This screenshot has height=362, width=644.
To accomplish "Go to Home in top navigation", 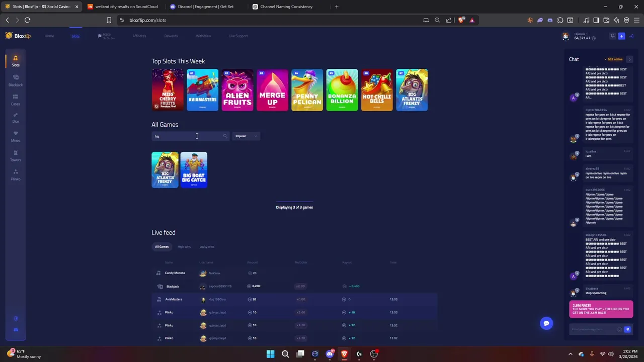I will pyautogui.click(x=49, y=36).
